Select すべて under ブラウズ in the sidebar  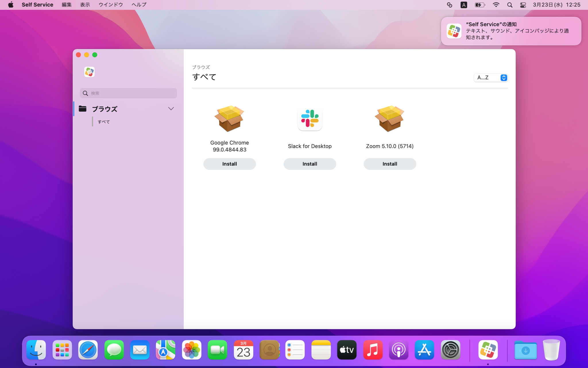click(104, 122)
